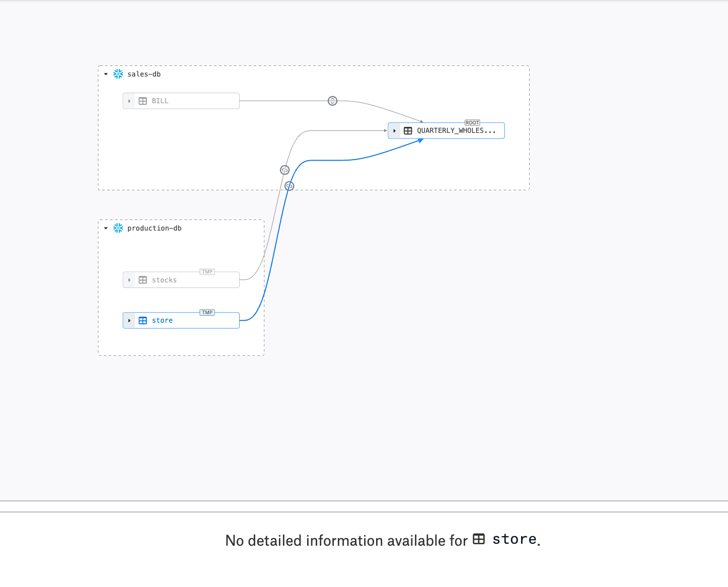Click the table icon on stocks node
The image size is (728, 587).
143,280
